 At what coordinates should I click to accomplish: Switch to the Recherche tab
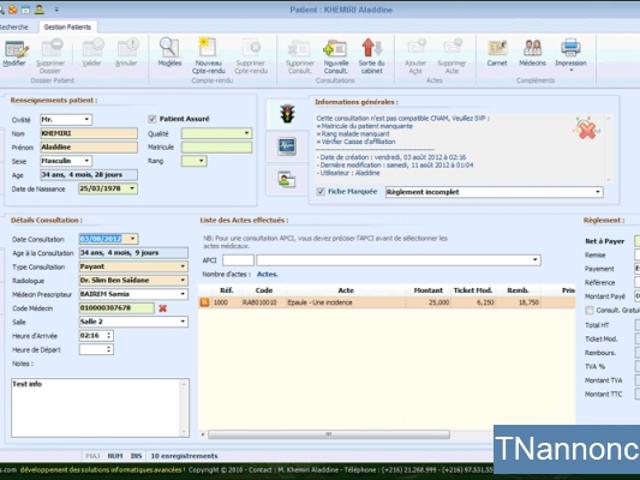point(13,27)
